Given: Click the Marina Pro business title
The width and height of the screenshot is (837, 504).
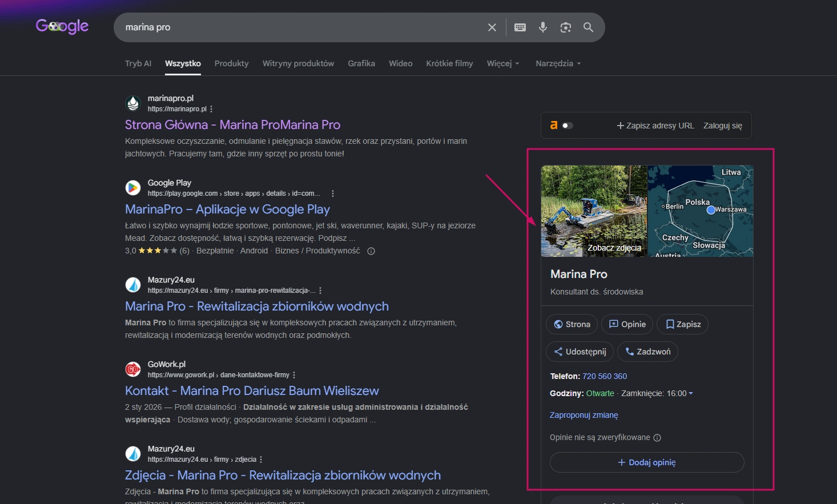Looking at the screenshot, I should 579,275.
